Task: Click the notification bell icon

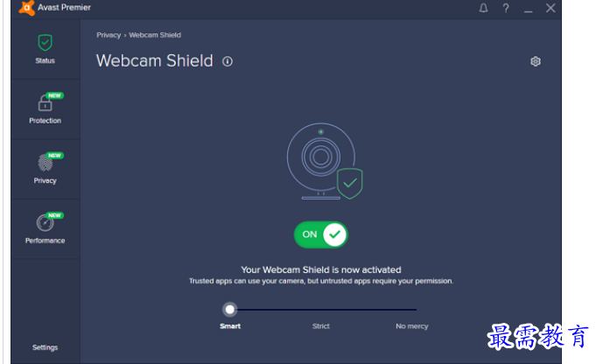Action: (483, 8)
